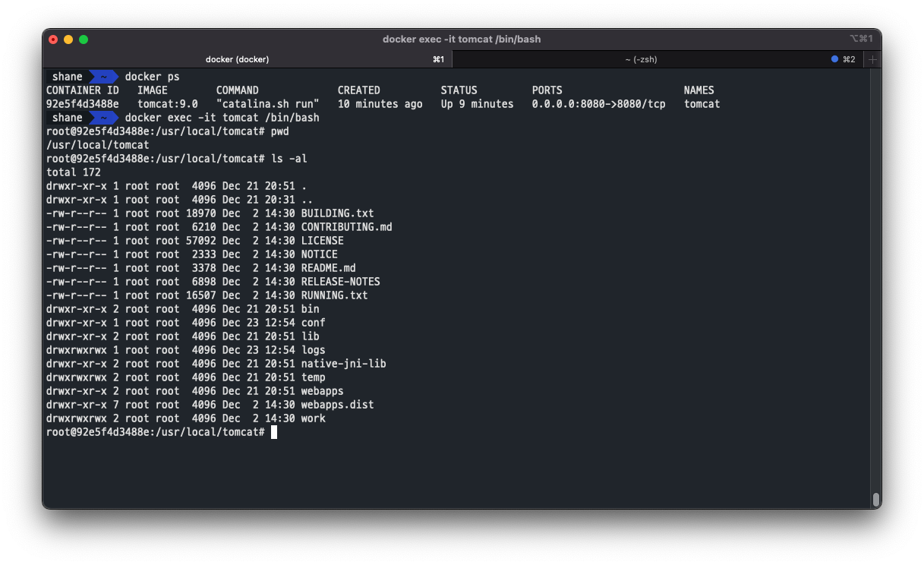
Task: Click the 'docker ps' command text
Action: (x=152, y=77)
